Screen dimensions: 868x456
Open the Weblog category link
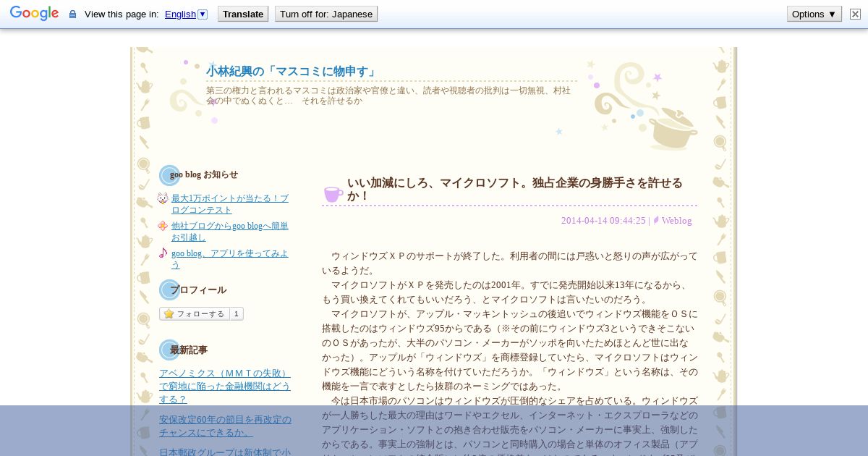point(676,221)
